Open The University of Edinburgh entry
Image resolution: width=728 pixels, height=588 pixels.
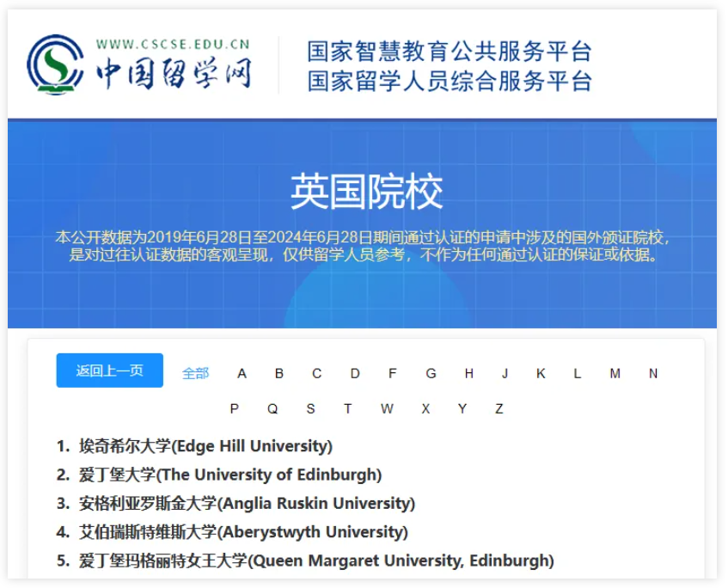coord(230,475)
